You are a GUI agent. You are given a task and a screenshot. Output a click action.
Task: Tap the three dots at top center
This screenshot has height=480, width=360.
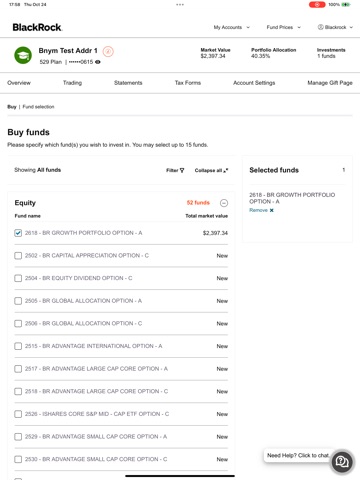pos(180,5)
